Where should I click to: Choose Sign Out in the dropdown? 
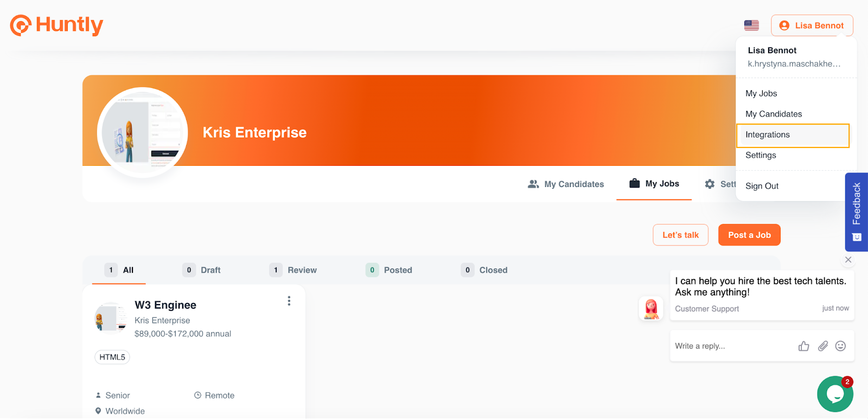(762, 186)
